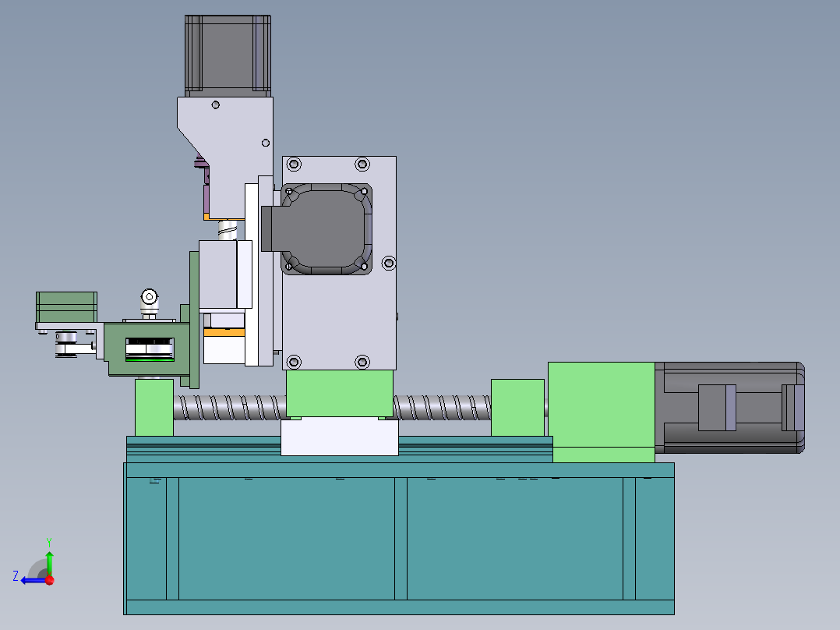
Task: Select the silver coupling below the angled bracket
Action: pos(228,229)
